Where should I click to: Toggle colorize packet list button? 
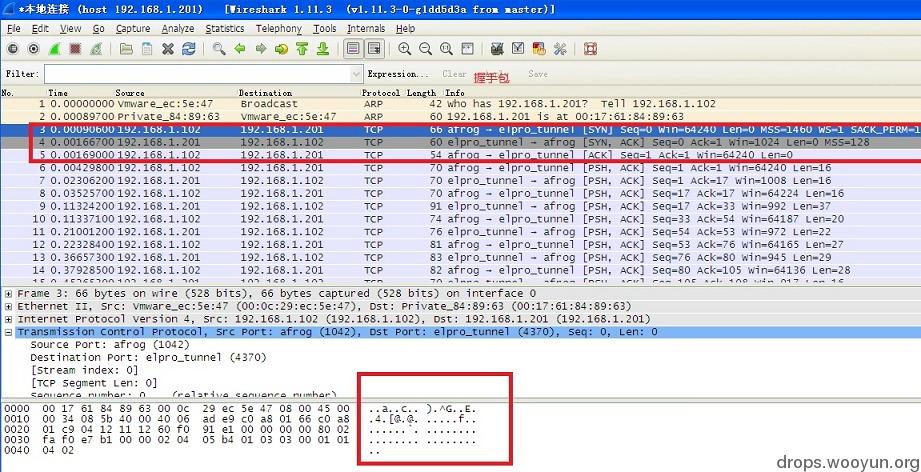coord(352,49)
